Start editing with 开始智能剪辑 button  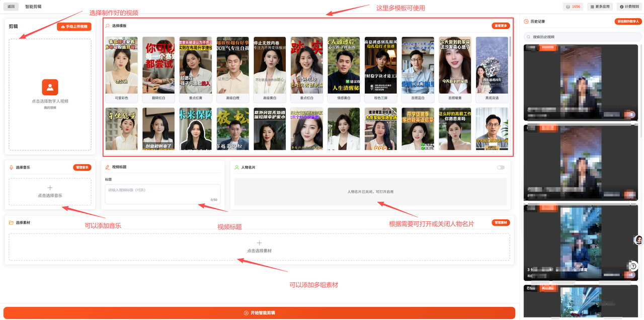coord(259,312)
